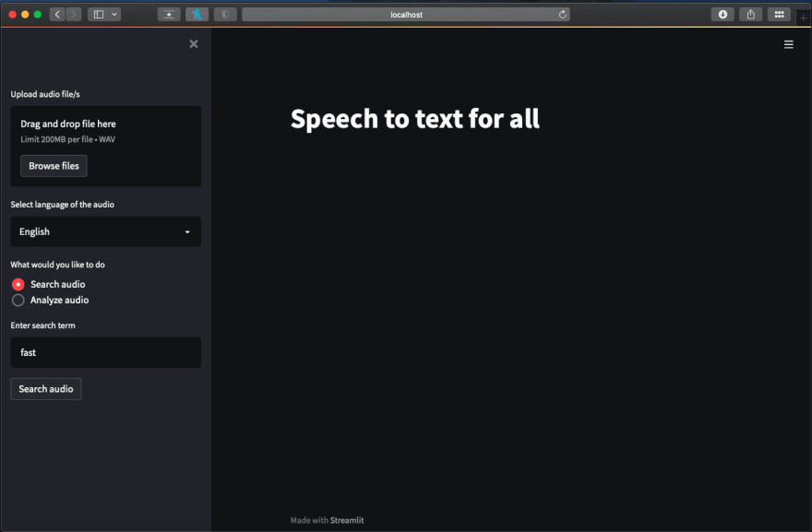This screenshot has width=812, height=532.
Task: Close the sidebar with the X icon
Action: (x=194, y=44)
